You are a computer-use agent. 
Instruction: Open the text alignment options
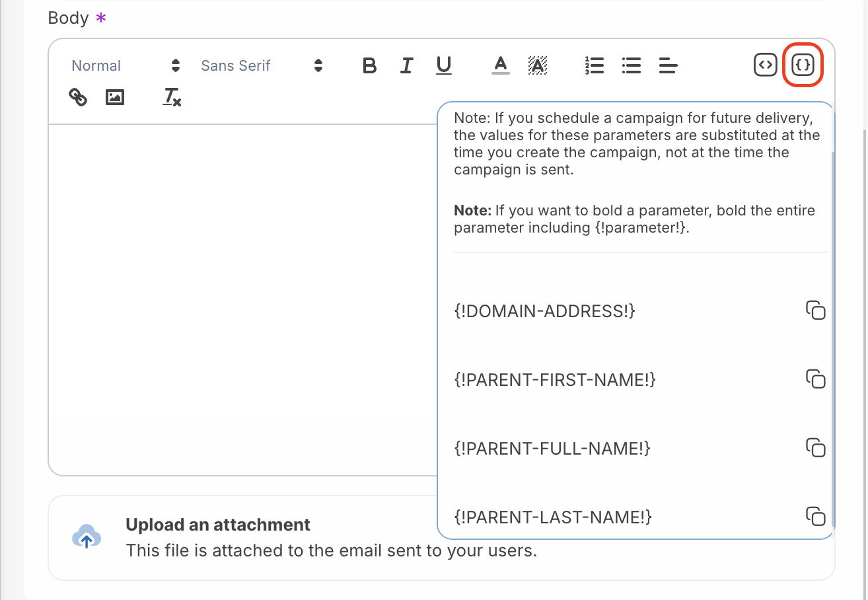pos(669,65)
